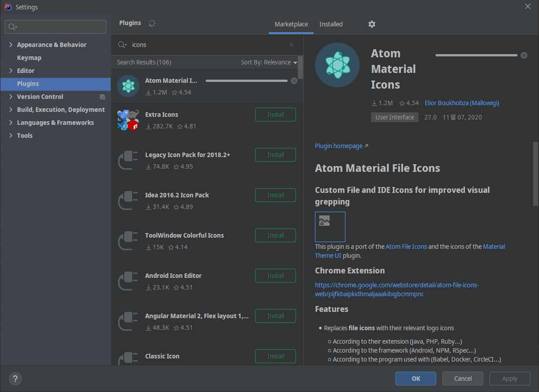Open the plugins settings gear menu
The image size is (539, 392).
click(372, 24)
